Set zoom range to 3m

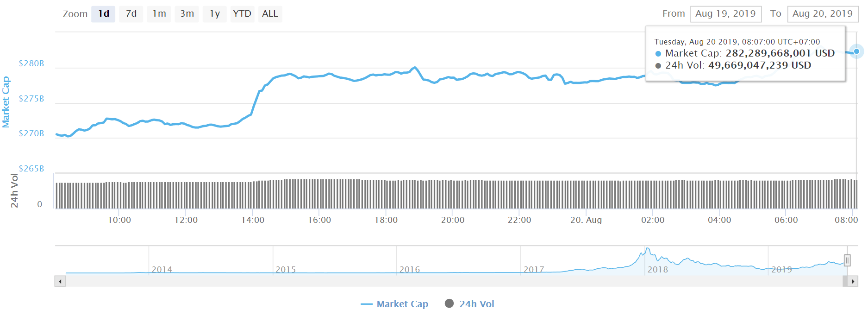(187, 14)
